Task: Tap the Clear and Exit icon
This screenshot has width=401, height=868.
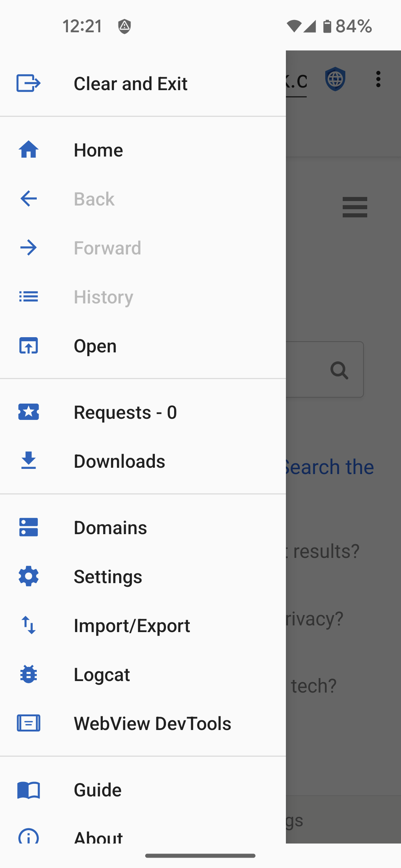Action: pos(28,83)
